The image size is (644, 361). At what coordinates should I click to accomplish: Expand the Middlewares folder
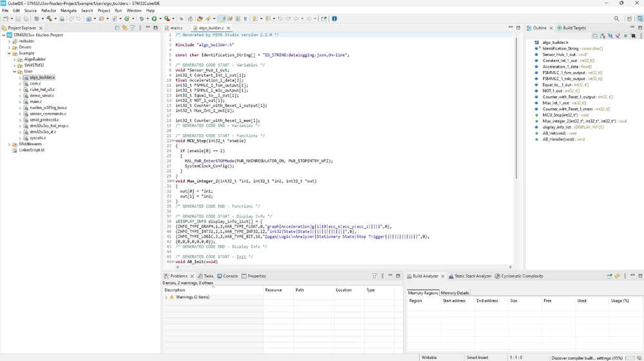pos(10,144)
